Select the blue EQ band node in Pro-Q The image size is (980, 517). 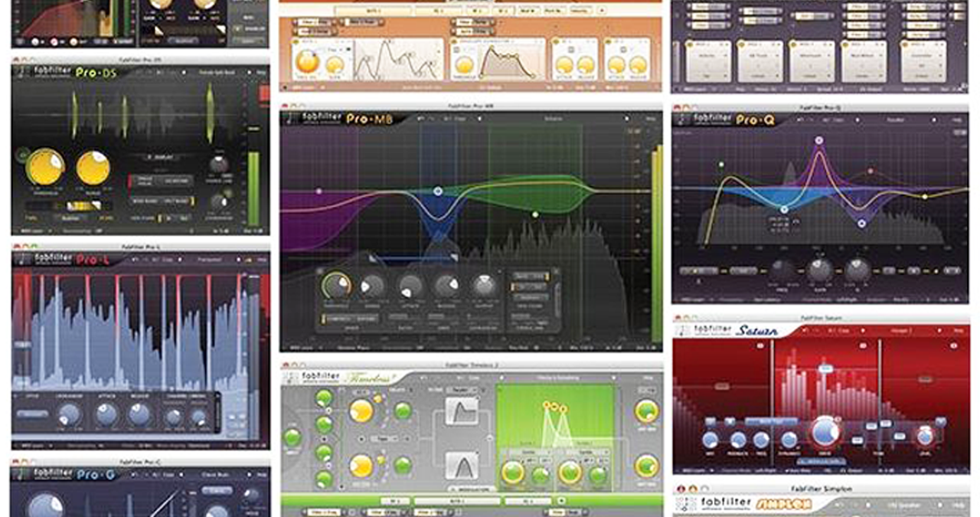(x=784, y=210)
